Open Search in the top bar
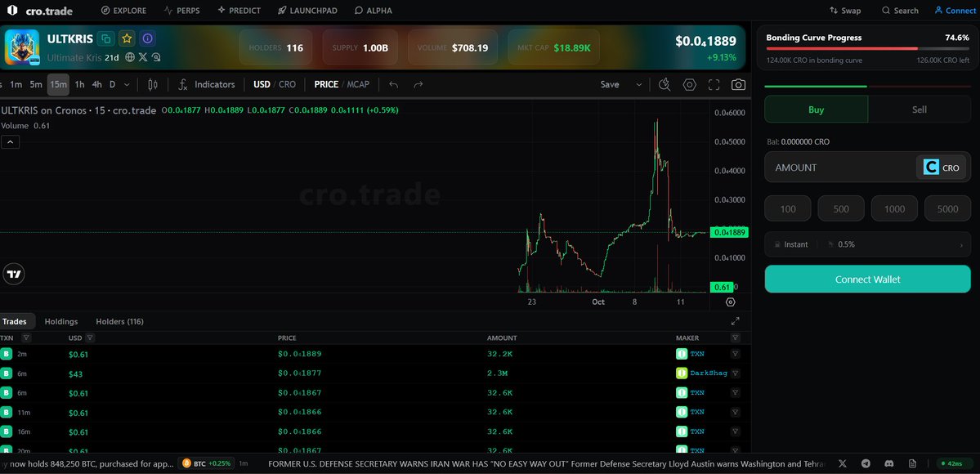The height and width of the screenshot is (474, 980). click(x=900, y=11)
